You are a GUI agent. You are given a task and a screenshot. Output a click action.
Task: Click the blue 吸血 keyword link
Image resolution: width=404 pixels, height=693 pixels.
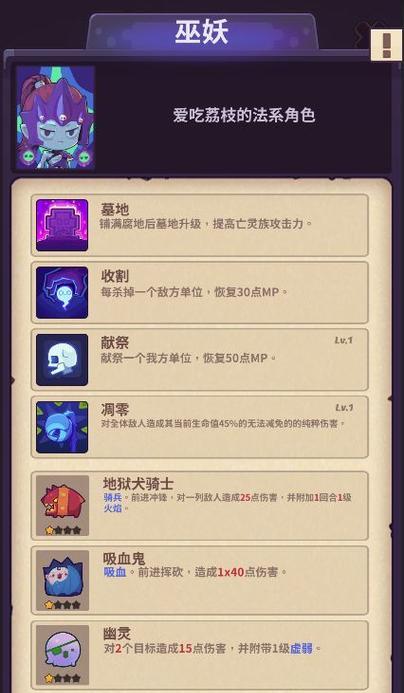pos(114,572)
